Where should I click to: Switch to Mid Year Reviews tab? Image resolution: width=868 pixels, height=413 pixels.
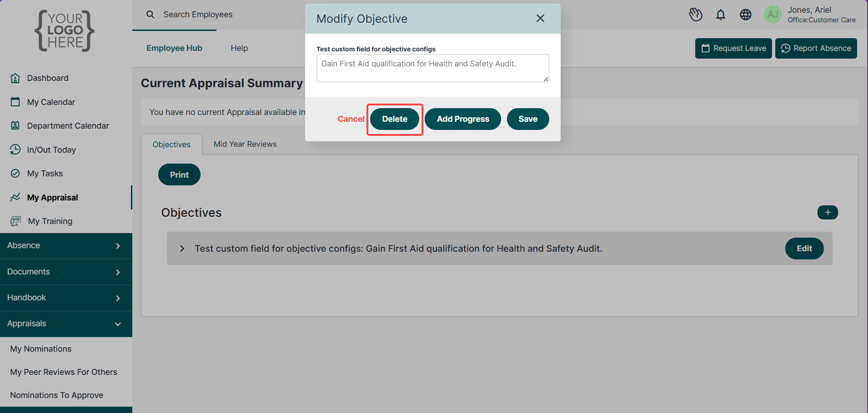click(245, 144)
